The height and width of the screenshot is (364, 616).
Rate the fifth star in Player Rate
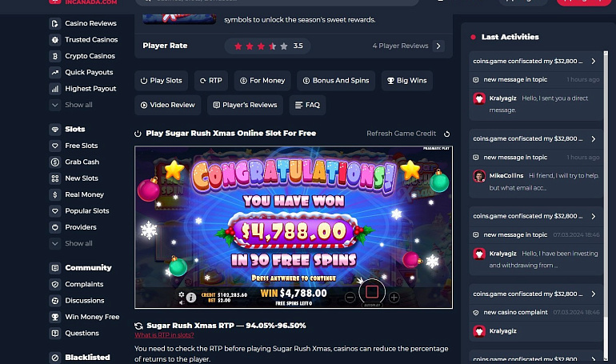click(284, 46)
